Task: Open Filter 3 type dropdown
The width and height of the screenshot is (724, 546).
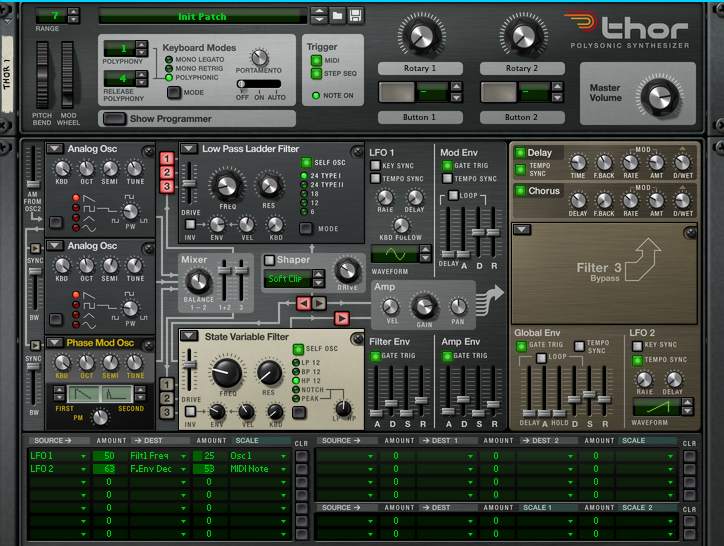Action: coord(522,230)
